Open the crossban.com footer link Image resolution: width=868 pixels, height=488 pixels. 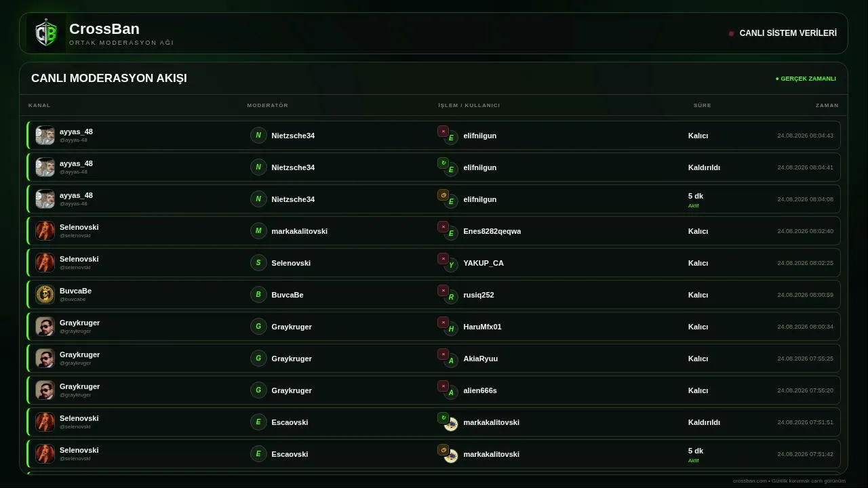click(x=749, y=481)
